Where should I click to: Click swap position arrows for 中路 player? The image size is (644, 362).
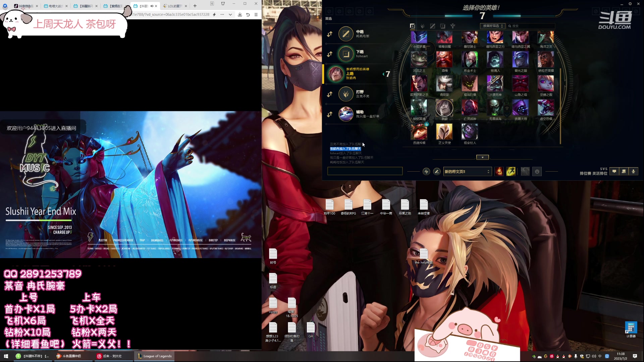pos(330,34)
